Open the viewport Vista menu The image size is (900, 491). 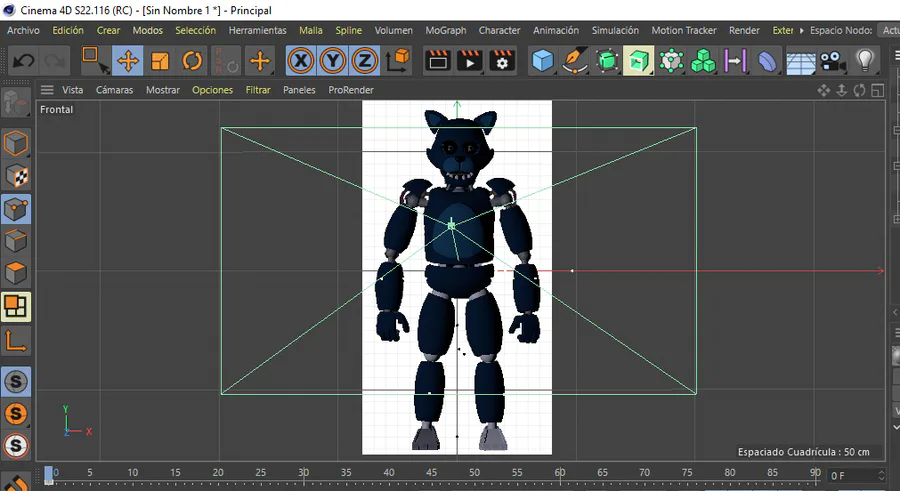pos(72,90)
